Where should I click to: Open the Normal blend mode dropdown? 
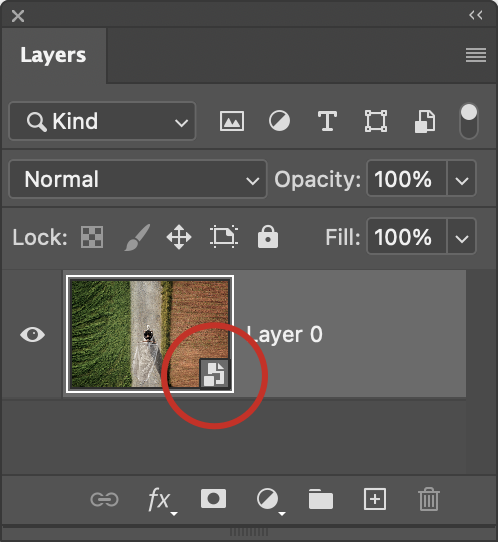[x=138, y=179]
